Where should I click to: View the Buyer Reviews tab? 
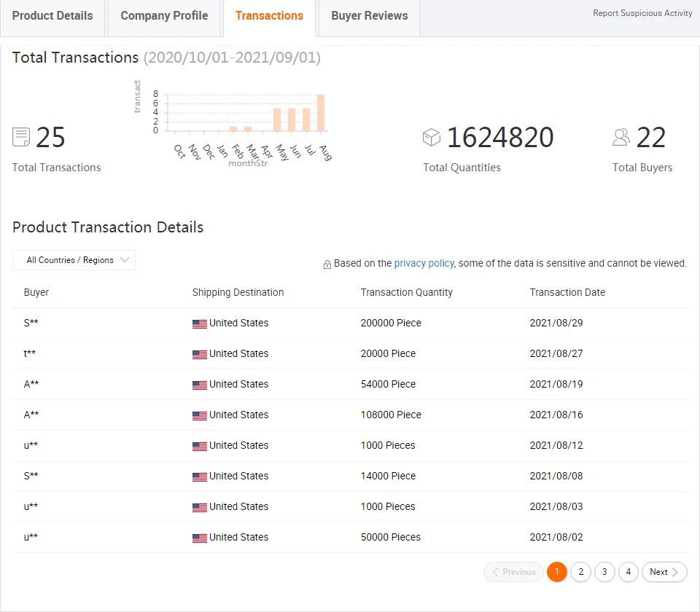coord(369,16)
